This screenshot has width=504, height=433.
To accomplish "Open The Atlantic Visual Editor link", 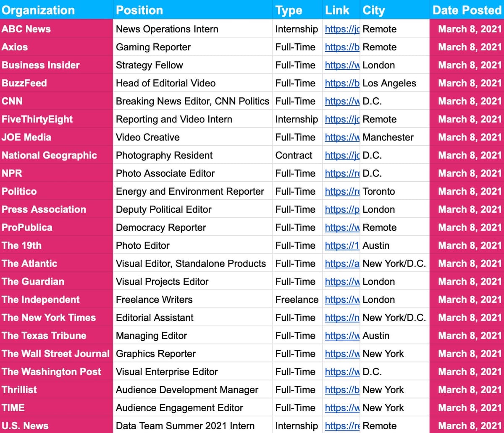I will (x=341, y=263).
